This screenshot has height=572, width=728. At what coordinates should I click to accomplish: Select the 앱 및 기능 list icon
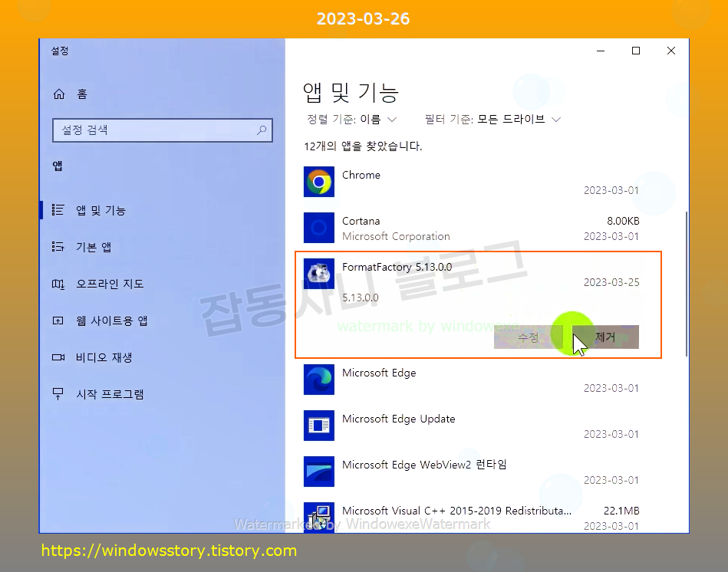(58, 210)
